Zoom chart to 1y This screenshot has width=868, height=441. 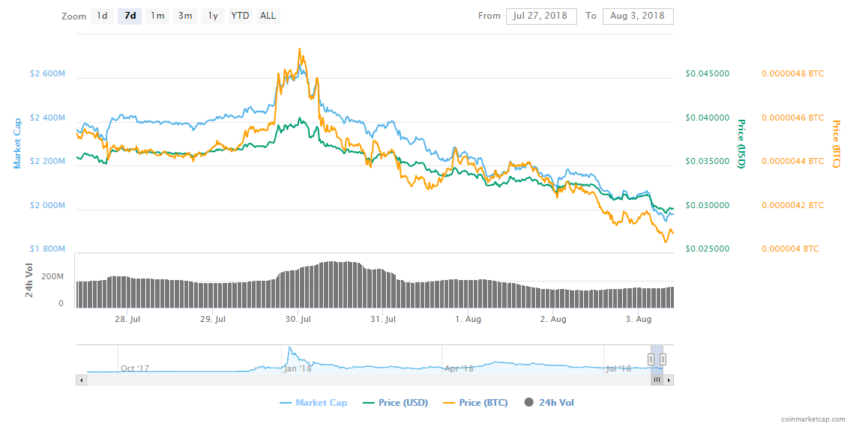click(x=213, y=16)
